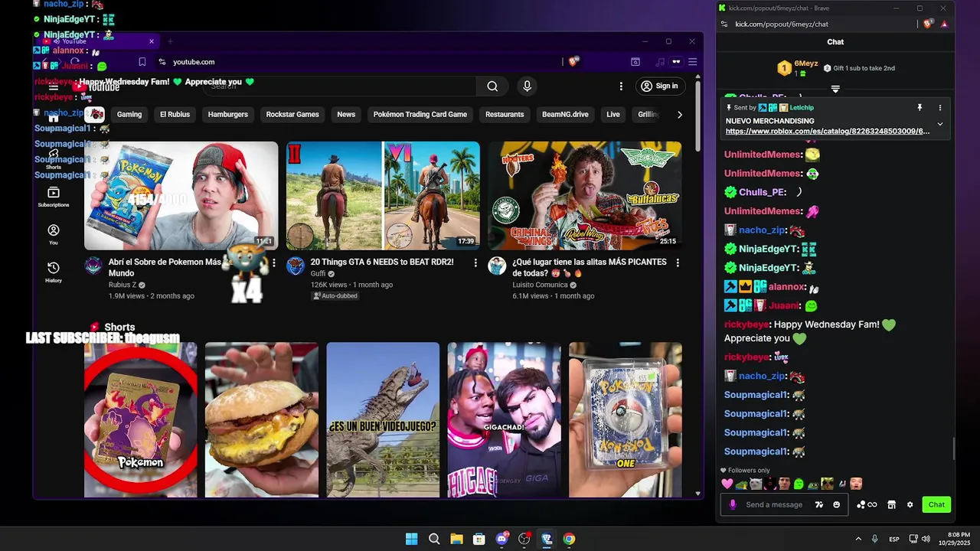Open Discord from the taskbar
The image size is (980, 551).
(502, 539)
